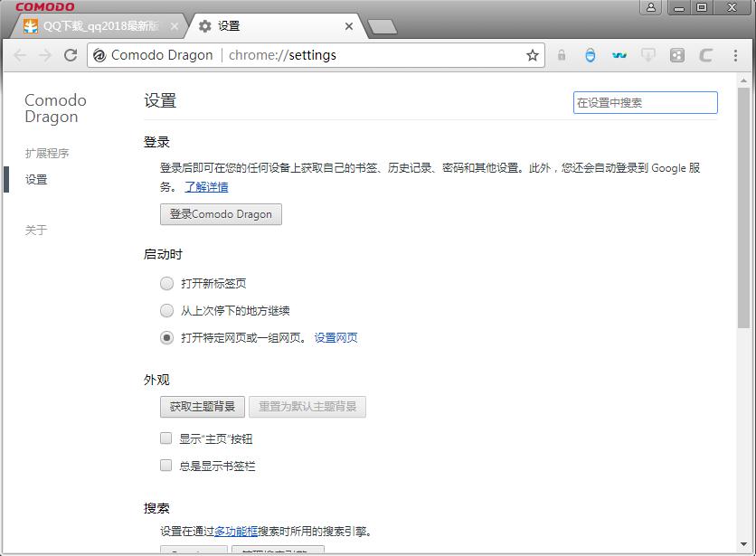This screenshot has width=756, height=556.
Task: Click the gear icon on the 设置 tab
Action: 205,26
